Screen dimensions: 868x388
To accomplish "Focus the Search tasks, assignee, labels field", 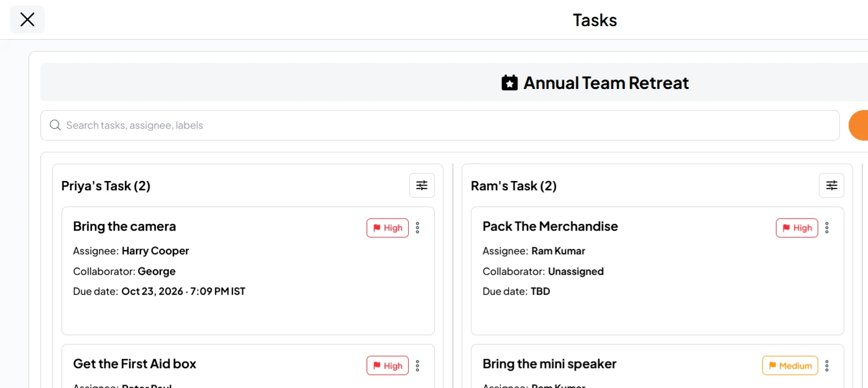I will (440, 126).
